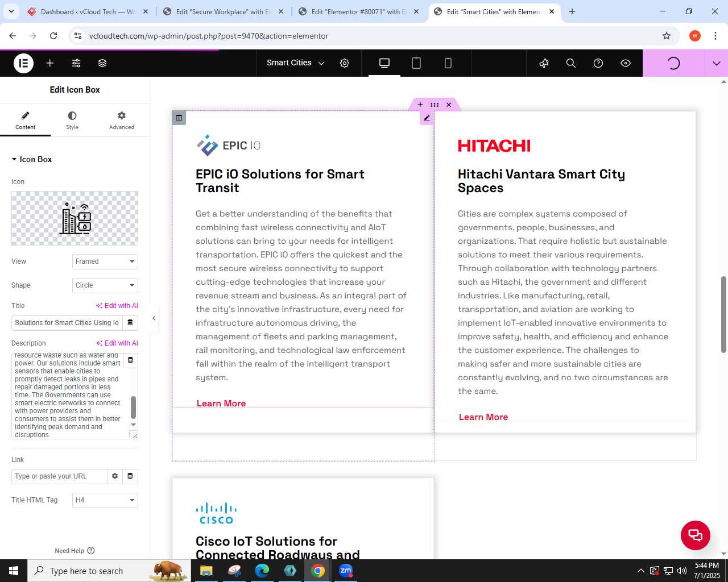The width and height of the screenshot is (728, 582).
Task: Open Microsoft Edge from taskbar
Action: click(262, 571)
